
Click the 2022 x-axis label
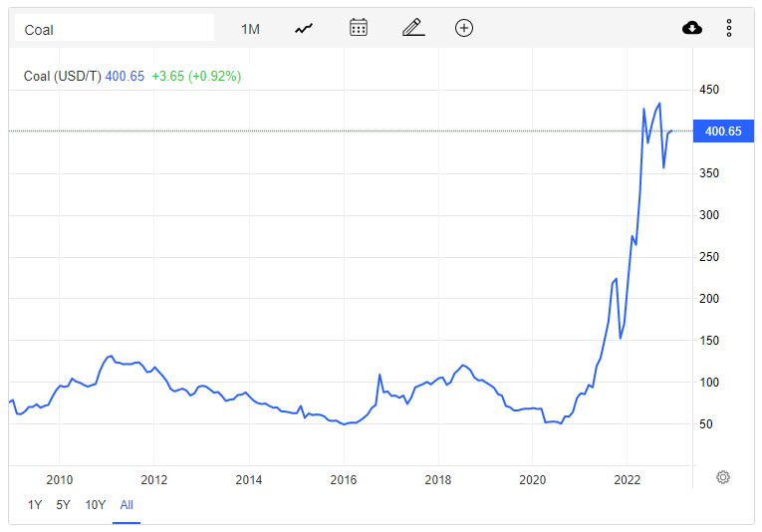628,480
